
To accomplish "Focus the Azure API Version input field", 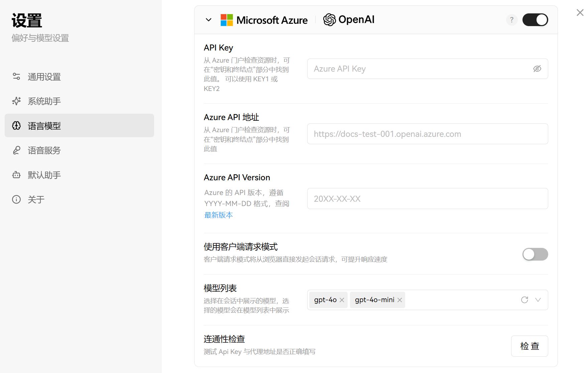I will [428, 199].
